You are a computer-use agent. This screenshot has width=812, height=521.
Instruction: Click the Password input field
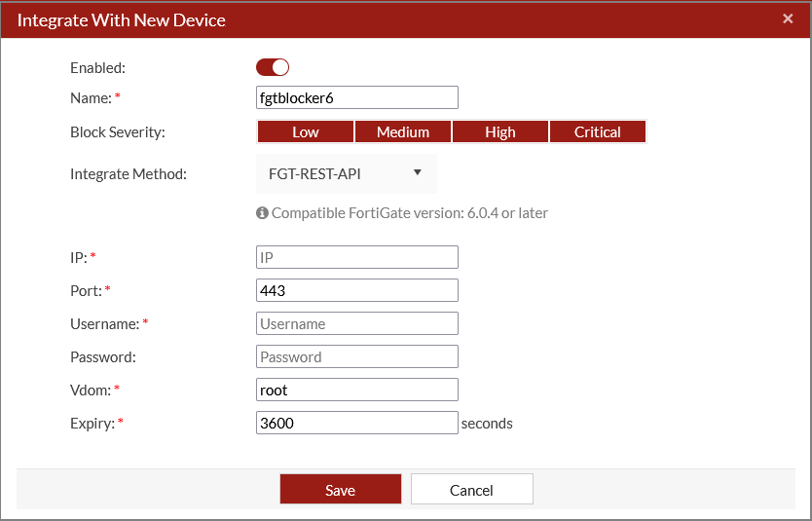pyautogui.click(x=356, y=356)
